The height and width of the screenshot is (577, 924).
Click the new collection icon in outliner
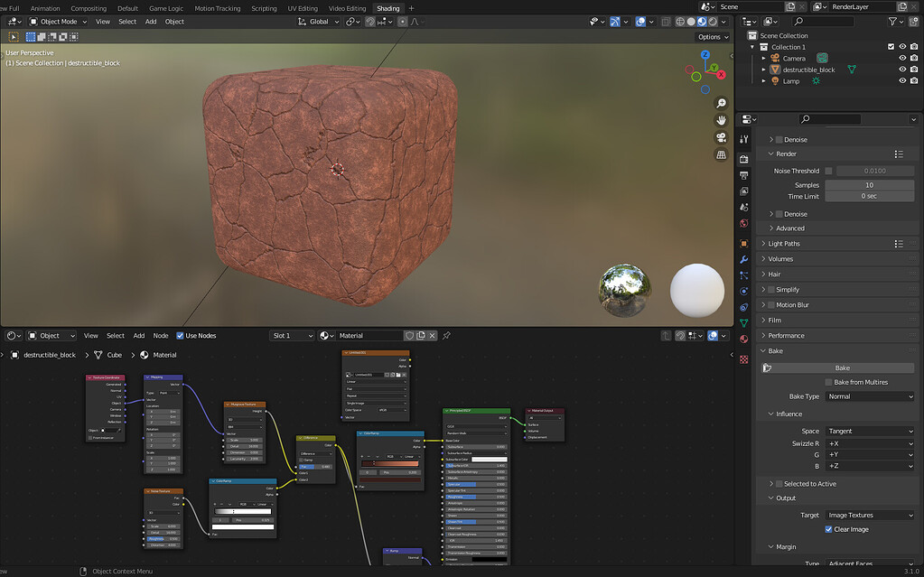pos(913,21)
